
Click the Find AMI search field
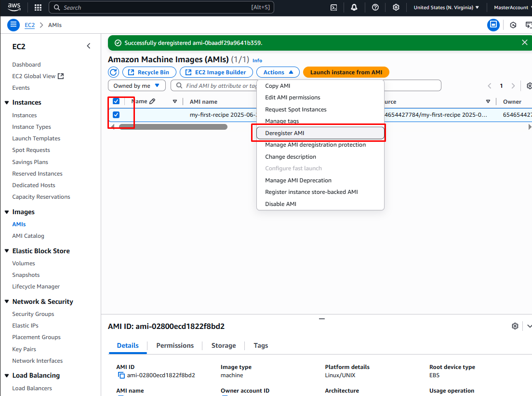217,85
